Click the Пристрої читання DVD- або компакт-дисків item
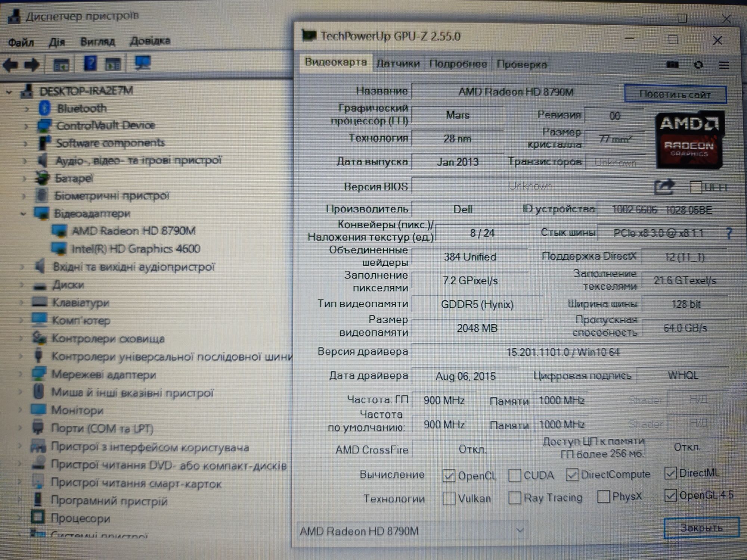 (x=168, y=465)
